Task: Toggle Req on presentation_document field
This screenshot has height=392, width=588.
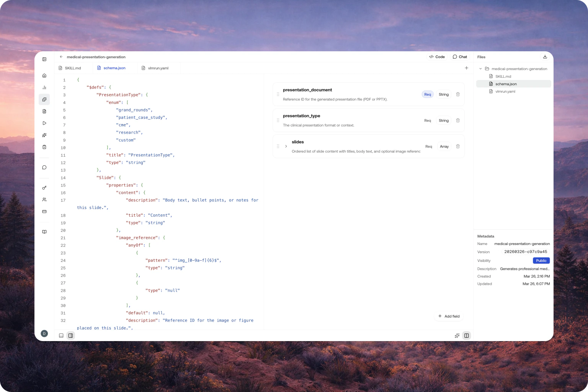Action: point(428,94)
